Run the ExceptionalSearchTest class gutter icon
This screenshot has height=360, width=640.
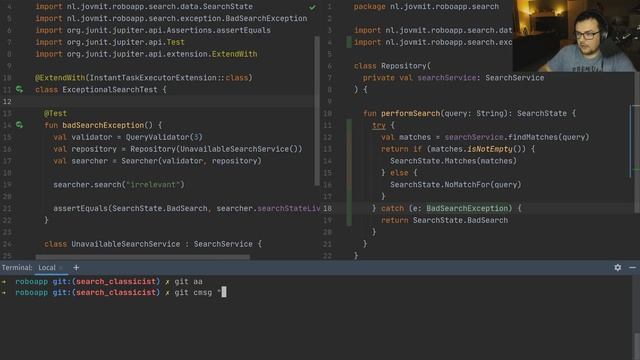pos(19,89)
